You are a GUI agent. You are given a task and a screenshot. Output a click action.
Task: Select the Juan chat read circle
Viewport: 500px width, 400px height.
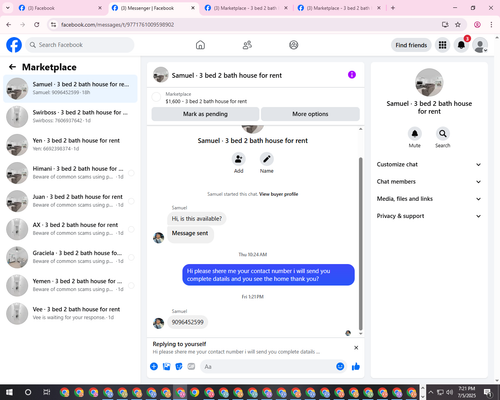pyautogui.click(x=131, y=201)
